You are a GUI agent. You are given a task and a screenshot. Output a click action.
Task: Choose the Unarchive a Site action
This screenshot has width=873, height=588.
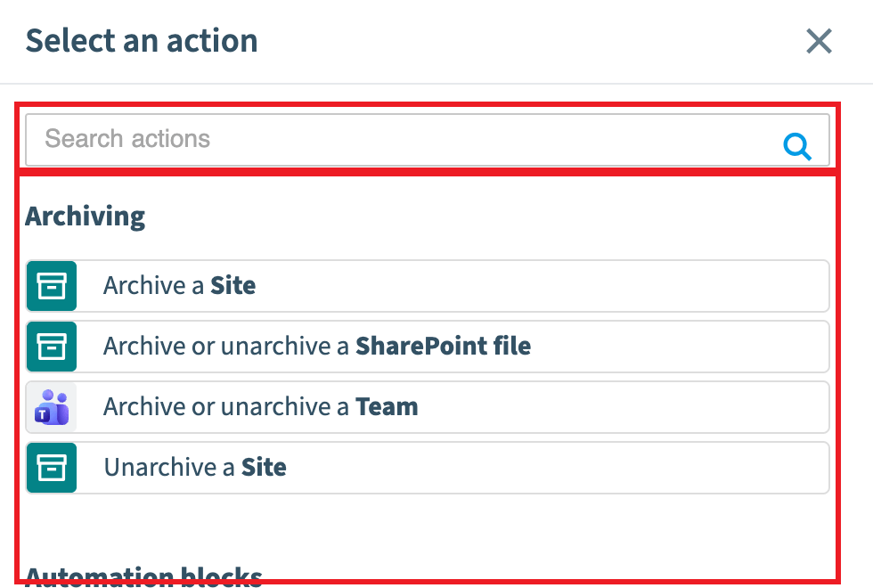pyautogui.click(x=428, y=468)
